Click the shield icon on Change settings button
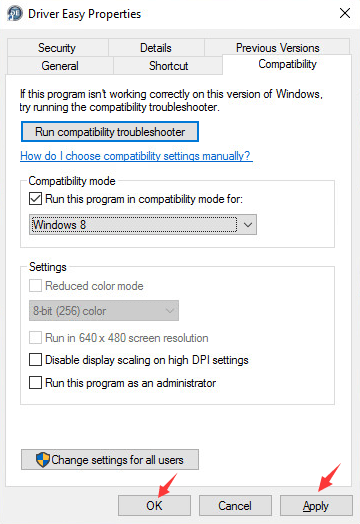360x524 pixels. point(43,460)
